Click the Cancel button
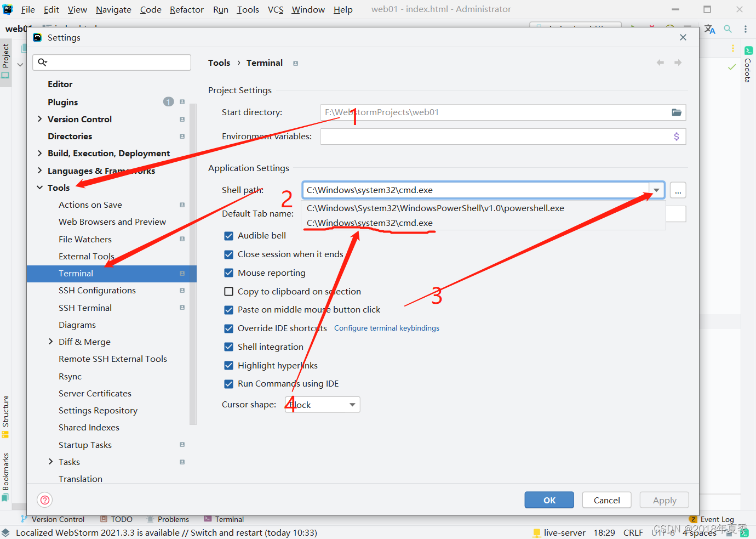Image resolution: width=756 pixels, height=539 pixels. [607, 500]
